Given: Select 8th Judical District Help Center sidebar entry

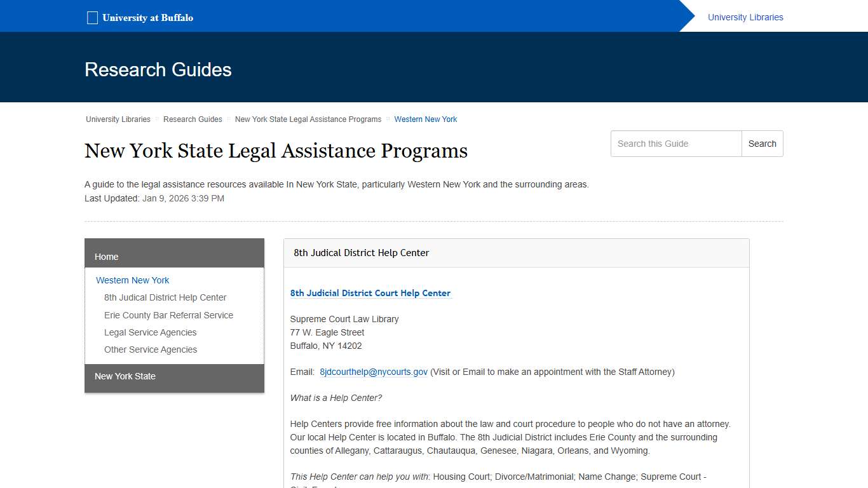Looking at the screenshot, I should point(165,297).
